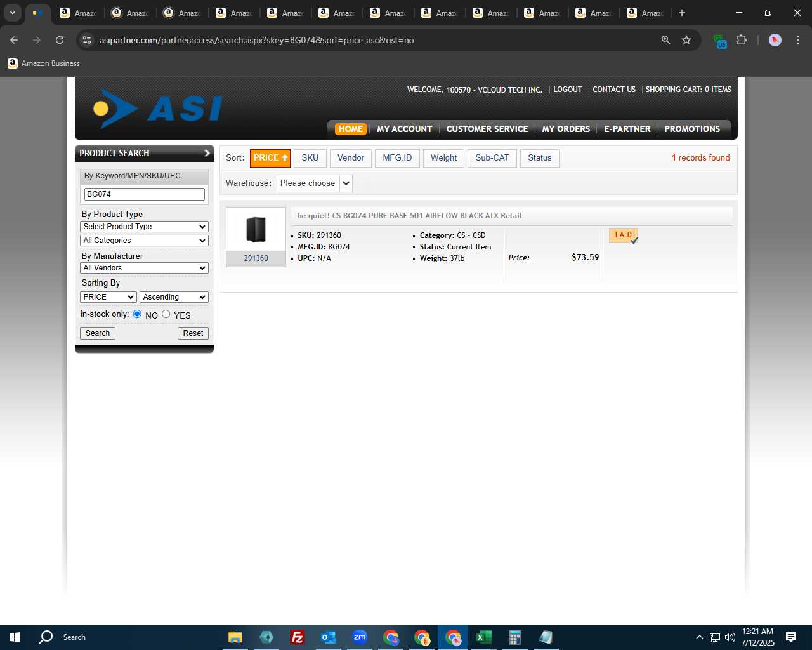This screenshot has height=650, width=812.
Task: Open MY ACCOUNT menu
Action: [x=404, y=129]
